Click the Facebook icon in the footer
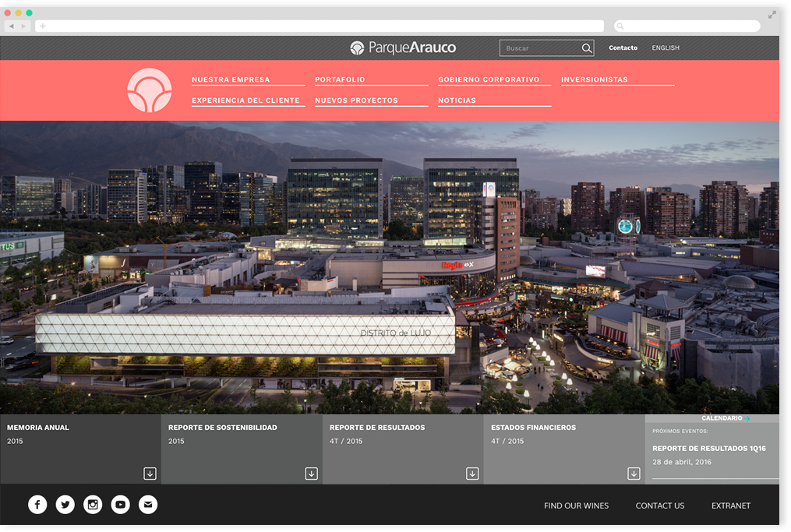 click(x=37, y=504)
